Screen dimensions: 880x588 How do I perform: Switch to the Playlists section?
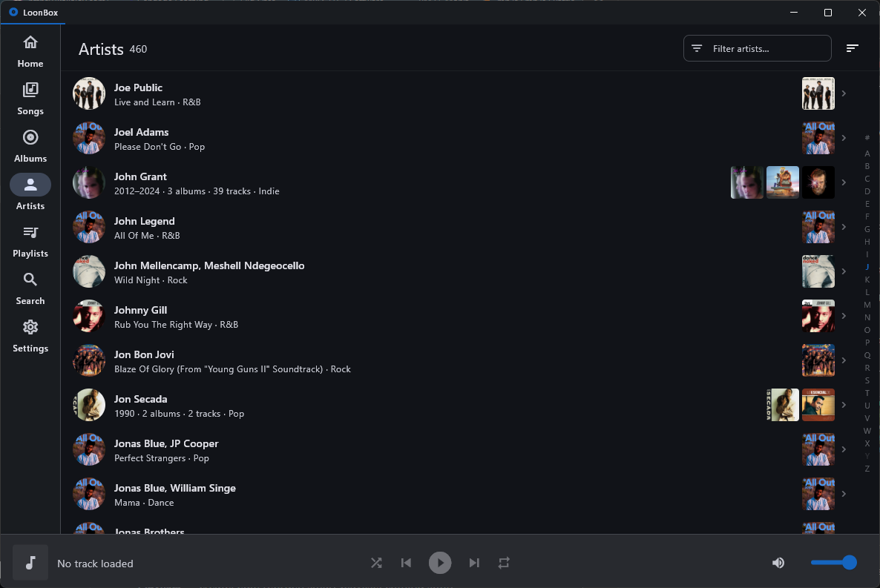(x=30, y=240)
